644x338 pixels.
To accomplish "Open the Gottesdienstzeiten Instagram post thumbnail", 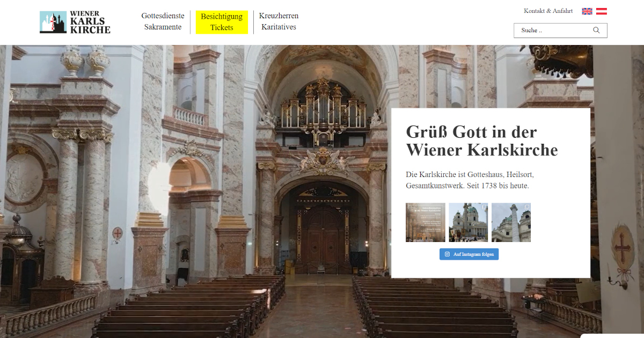I will (426, 222).
